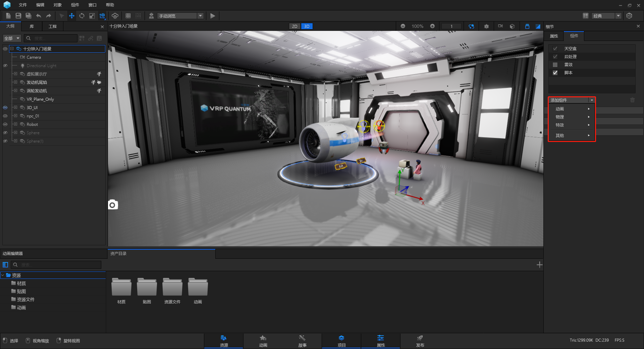Screen dimensions: 644x349
Task: Click the blue gradient grid icon above viewport
Action: coord(538,26)
